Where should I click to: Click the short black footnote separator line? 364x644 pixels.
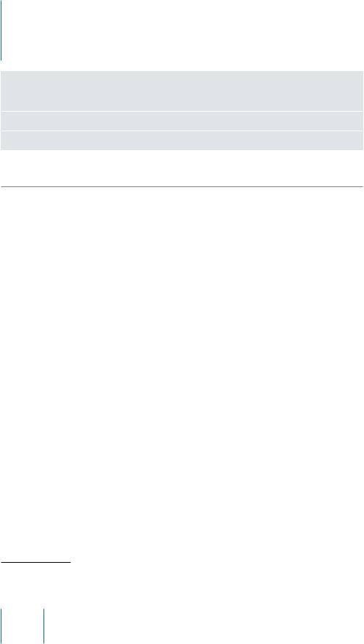pos(36,562)
